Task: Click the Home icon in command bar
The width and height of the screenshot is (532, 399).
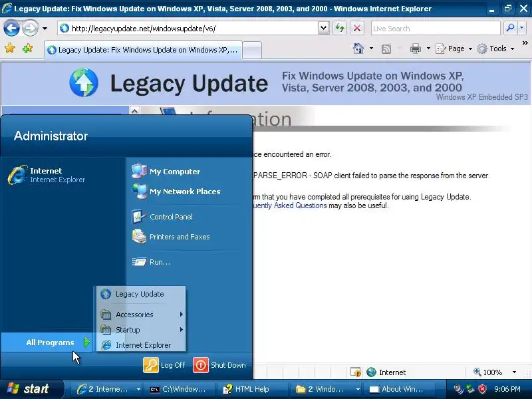Action: [358, 49]
